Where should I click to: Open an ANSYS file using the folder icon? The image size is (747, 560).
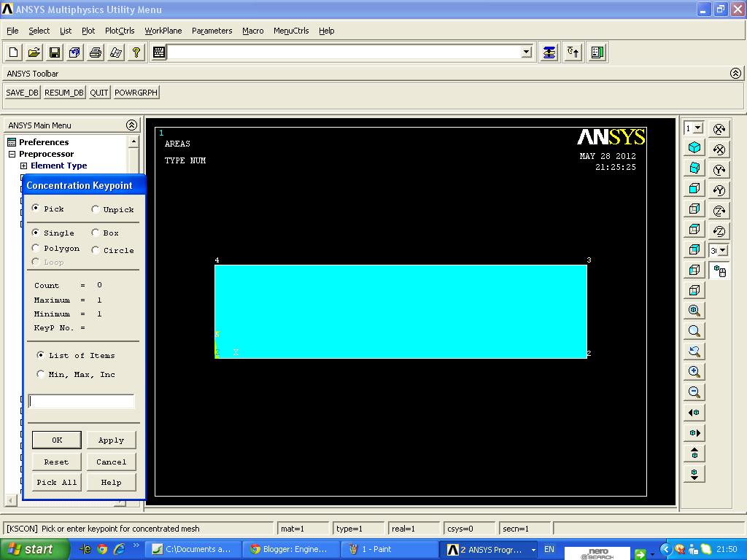coord(34,52)
